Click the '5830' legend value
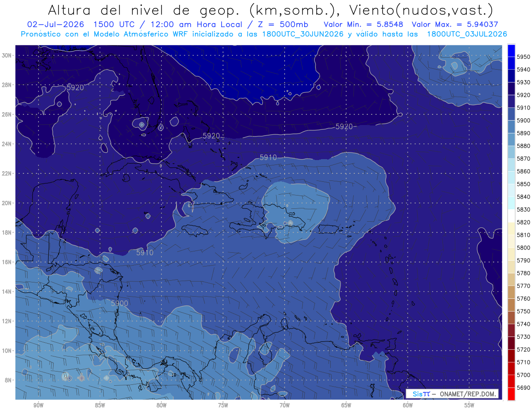The height and width of the screenshot is (411, 532). (x=523, y=209)
